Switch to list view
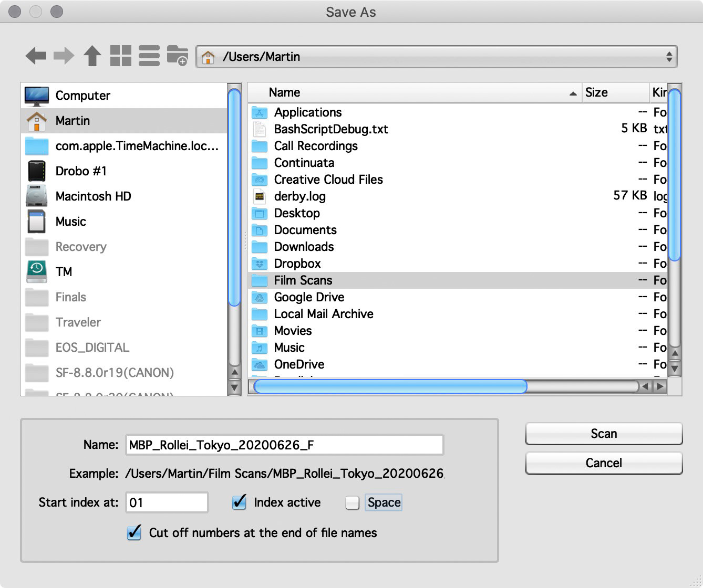The image size is (703, 588). pos(149,56)
